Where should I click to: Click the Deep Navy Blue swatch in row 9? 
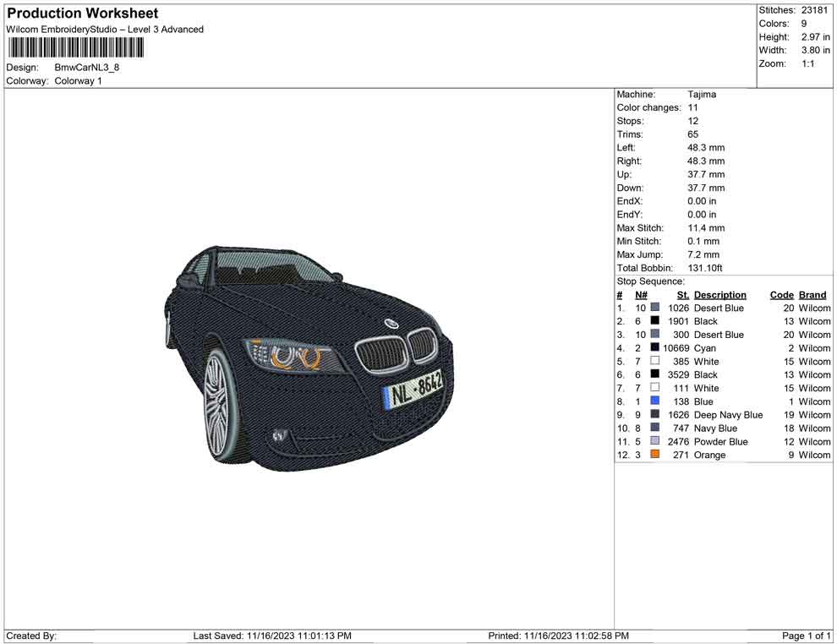(x=654, y=414)
